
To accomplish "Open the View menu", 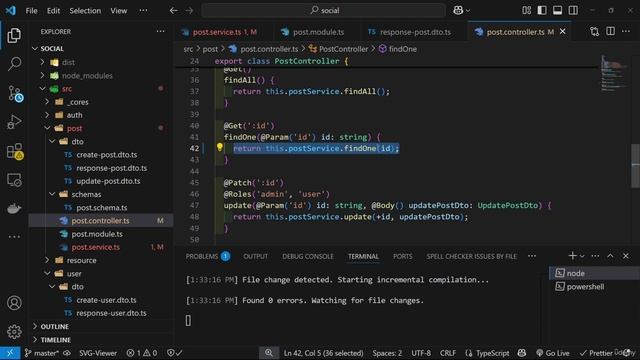I will coord(118,11).
